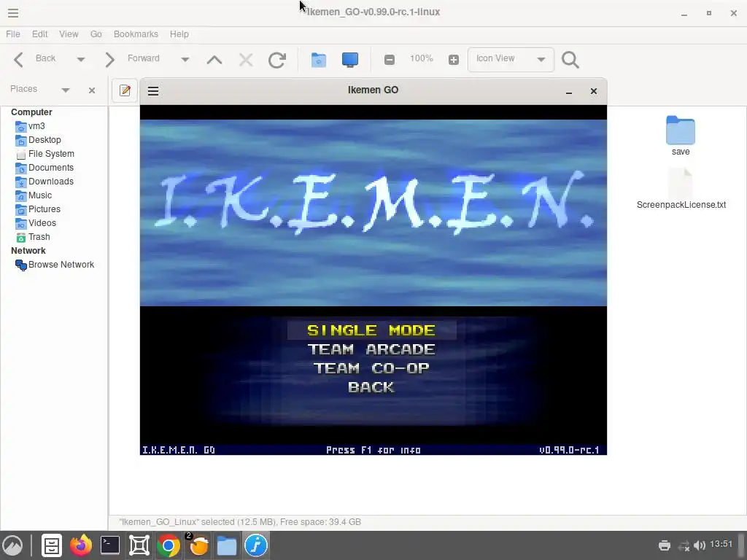The image size is (747, 560).
Task: Minimize the Ikemen GO window
Action: 568,91
